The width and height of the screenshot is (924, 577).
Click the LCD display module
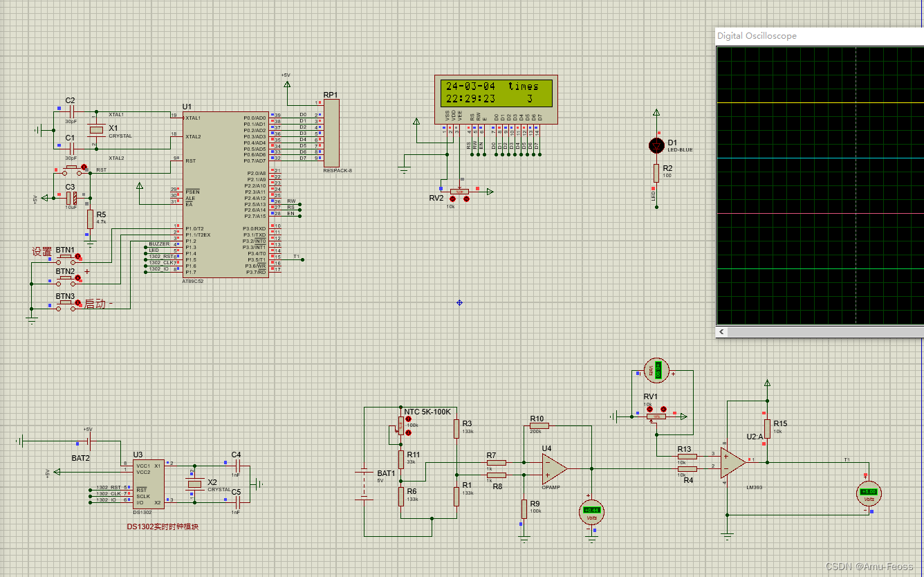pos(497,100)
